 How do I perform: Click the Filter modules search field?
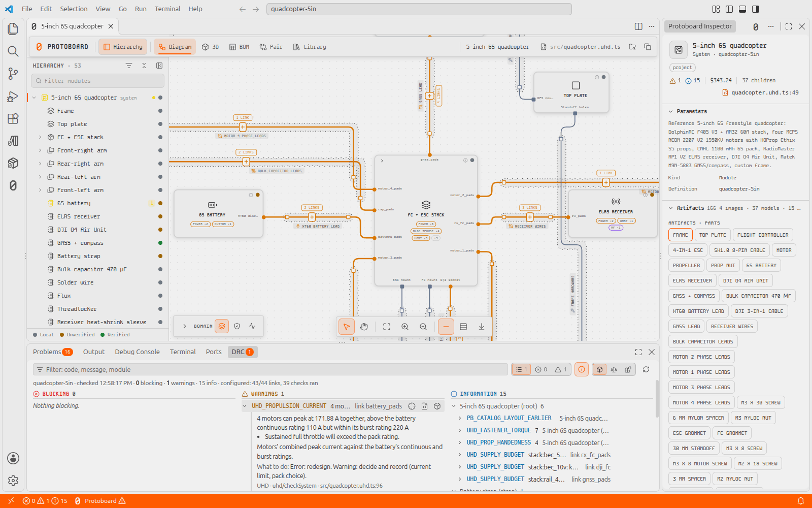pyautogui.click(x=97, y=81)
